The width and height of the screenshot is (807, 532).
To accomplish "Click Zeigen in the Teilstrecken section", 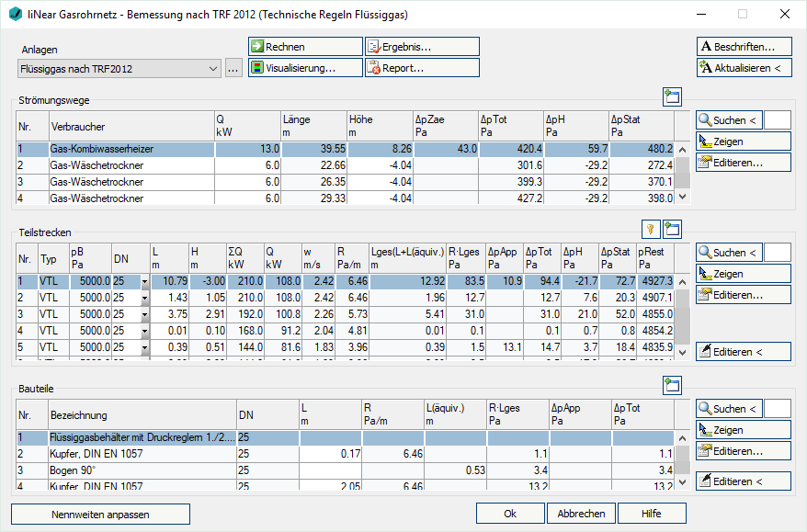I will click(744, 274).
